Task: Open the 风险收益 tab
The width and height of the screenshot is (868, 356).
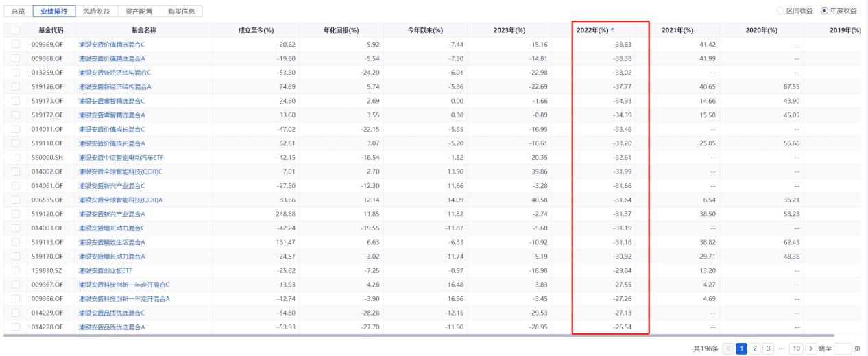Action: pos(95,12)
